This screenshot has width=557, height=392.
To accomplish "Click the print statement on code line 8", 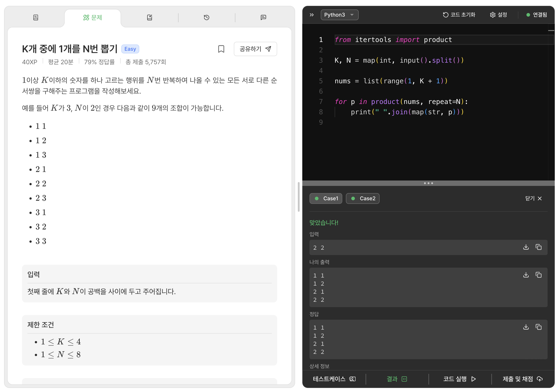I will [407, 112].
